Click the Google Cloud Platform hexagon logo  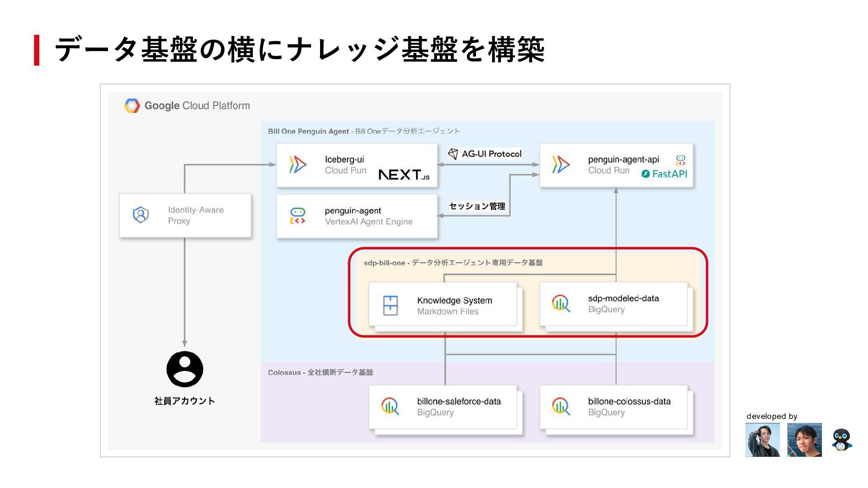tap(132, 106)
